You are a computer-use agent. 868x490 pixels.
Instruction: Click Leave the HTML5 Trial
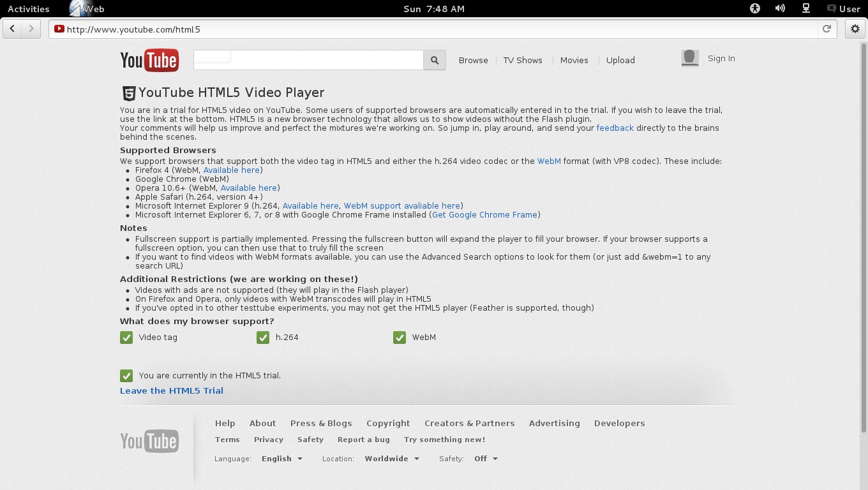(x=172, y=390)
